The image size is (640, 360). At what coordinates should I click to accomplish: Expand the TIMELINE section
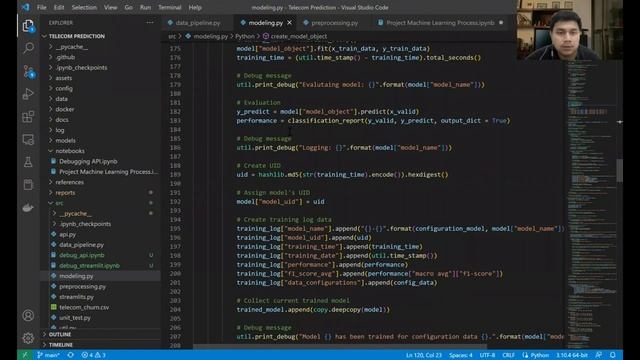(61, 345)
